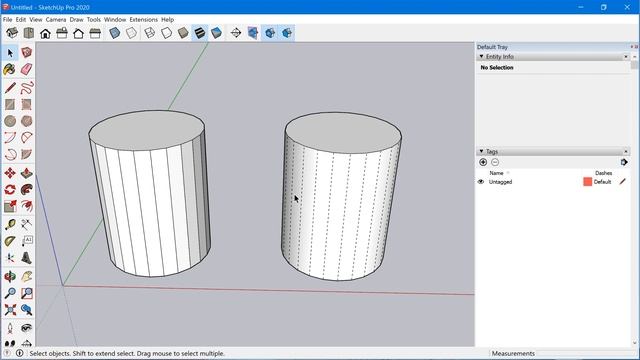Open the Edit menu

pyautogui.click(x=21, y=20)
